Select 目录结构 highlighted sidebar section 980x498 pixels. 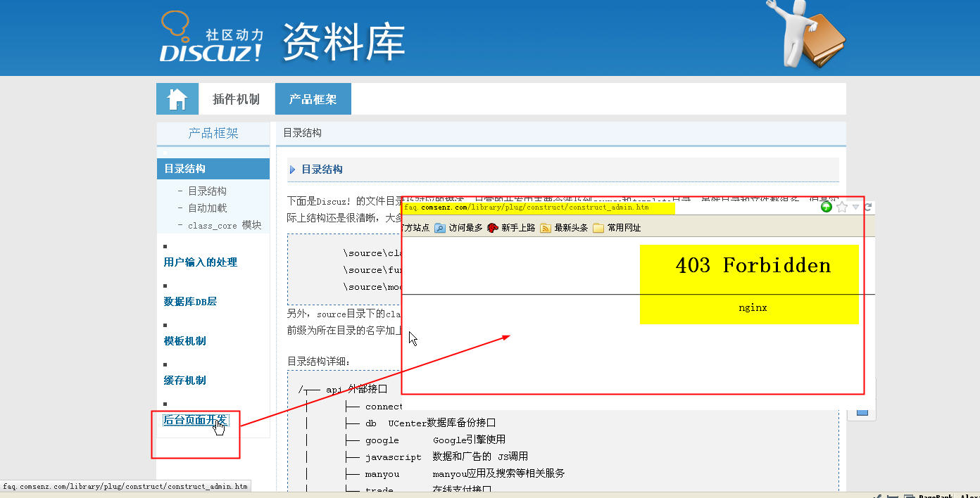tap(213, 169)
